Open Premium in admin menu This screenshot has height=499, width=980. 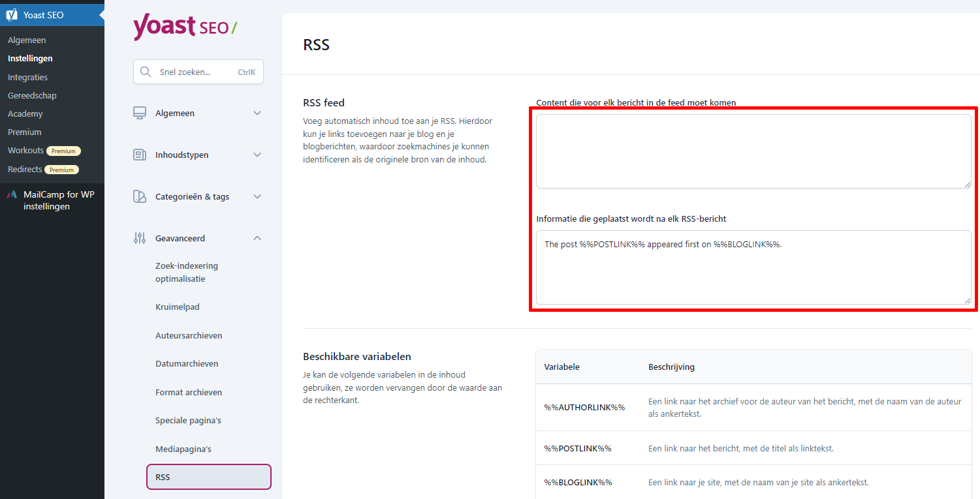[x=25, y=132]
